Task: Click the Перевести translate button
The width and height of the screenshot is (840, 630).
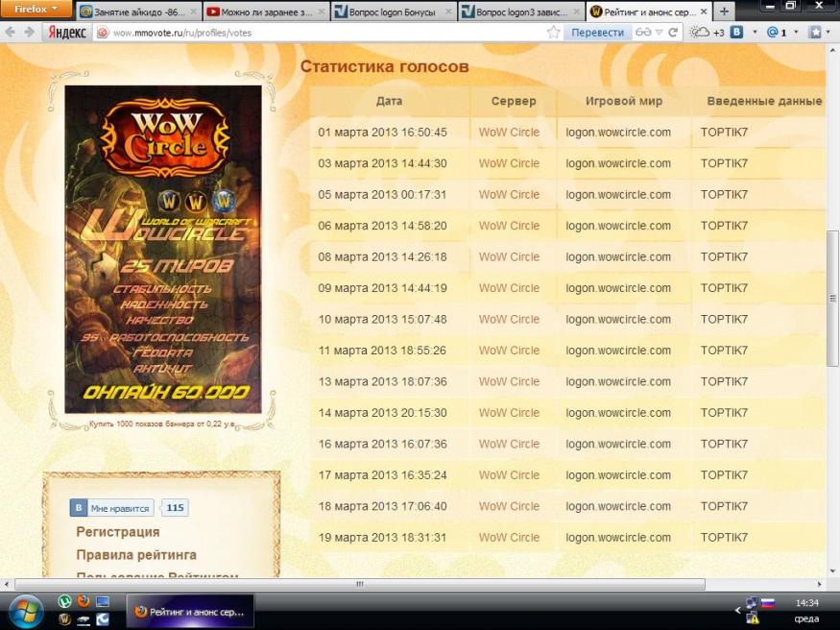Action: click(x=596, y=32)
